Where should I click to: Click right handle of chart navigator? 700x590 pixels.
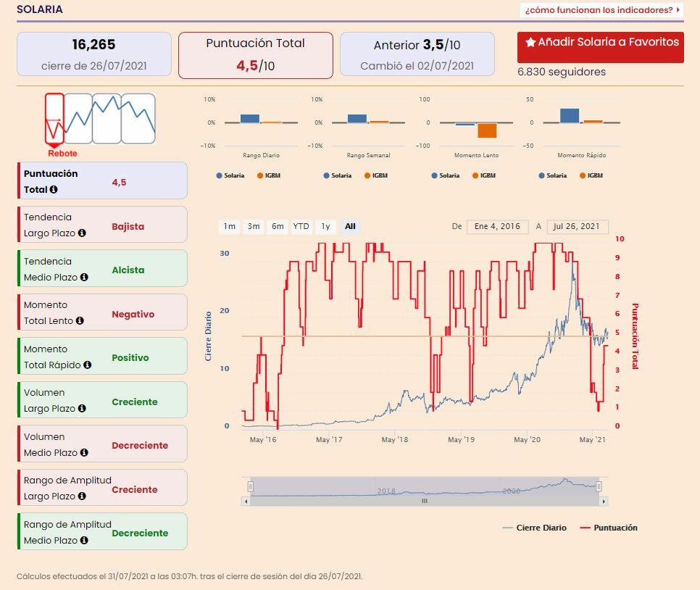coord(599,486)
